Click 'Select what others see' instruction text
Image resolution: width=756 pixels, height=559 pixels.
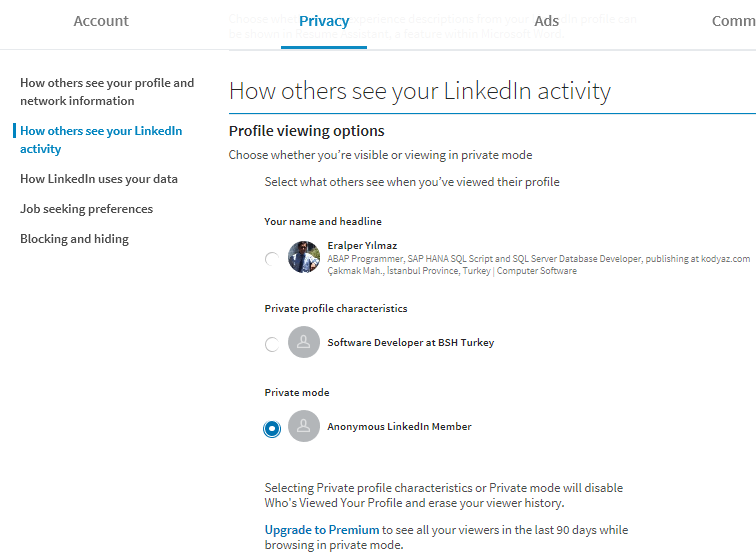[x=412, y=182]
